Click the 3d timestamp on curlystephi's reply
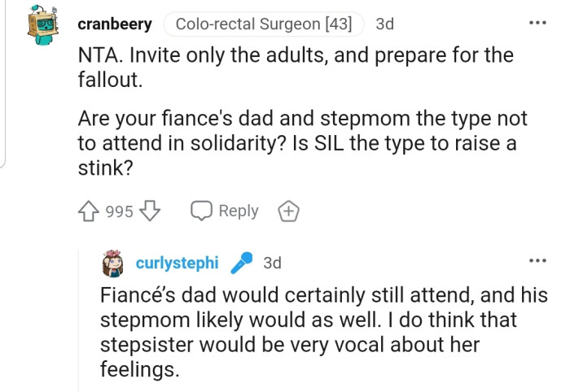The width and height of the screenshot is (570, 392). tap(273, 263)
